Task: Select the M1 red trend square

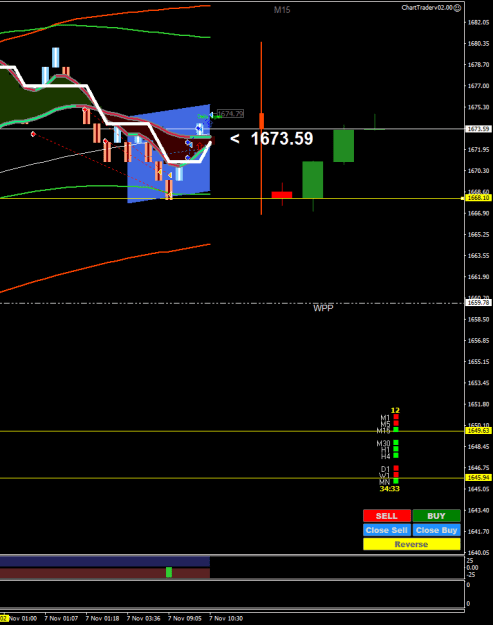Action: tap(396, 417)
